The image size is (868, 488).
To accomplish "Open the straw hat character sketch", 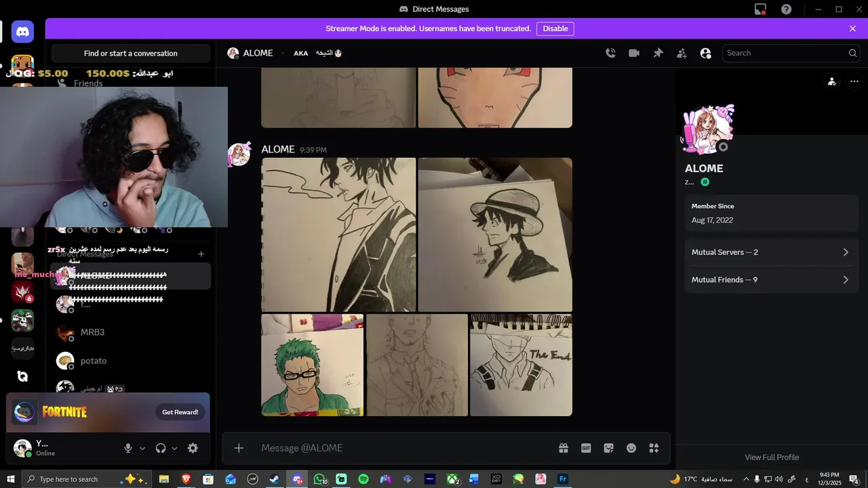I will [495, 235].
